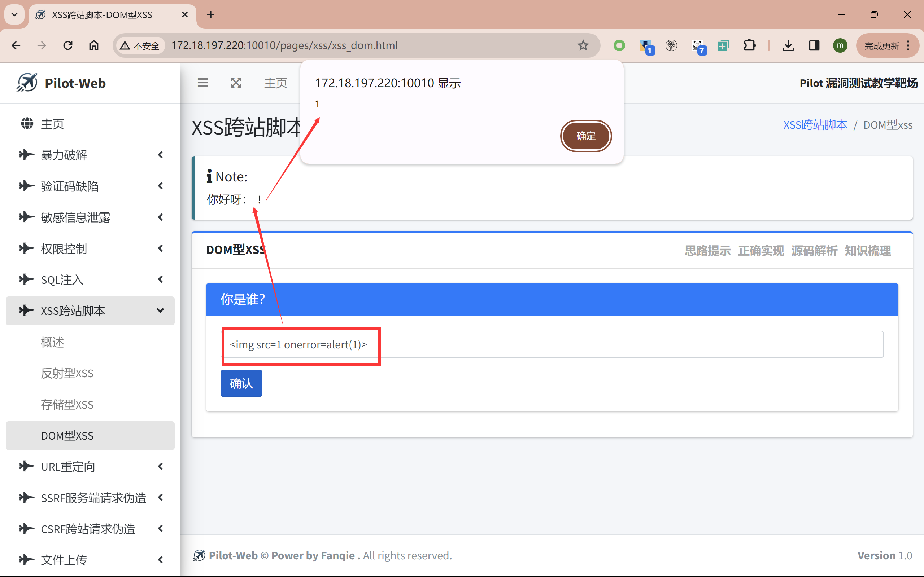This screenshot has width=924, height=577.
Task: Open 主页 in the top navigation
Action: coord(276,83)
